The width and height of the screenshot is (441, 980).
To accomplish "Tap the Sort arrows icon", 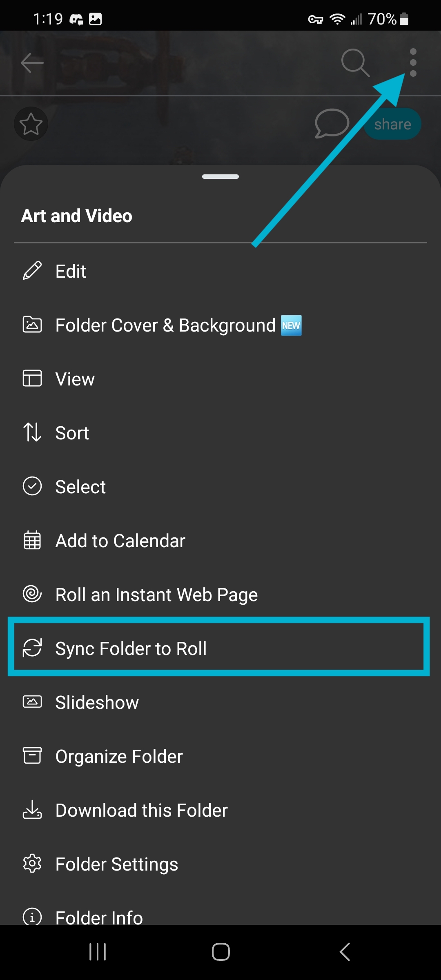I will (x=32, y=432).
